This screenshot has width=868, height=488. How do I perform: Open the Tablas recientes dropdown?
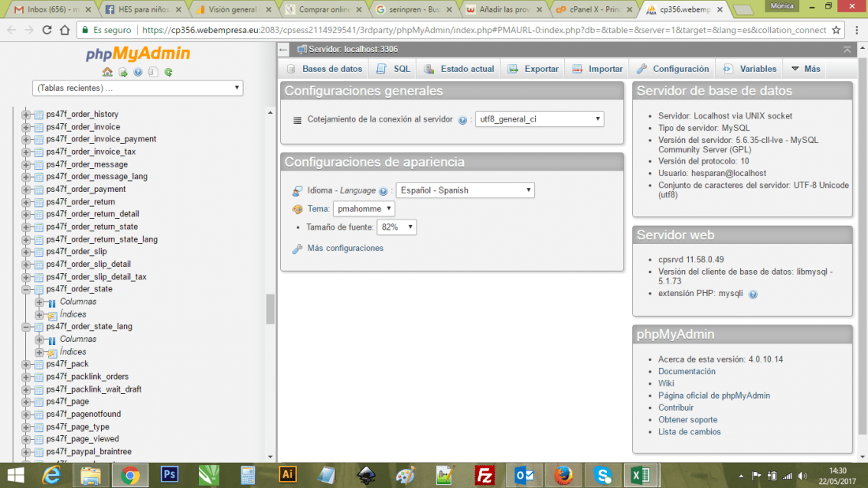click(x=138, y=88)
